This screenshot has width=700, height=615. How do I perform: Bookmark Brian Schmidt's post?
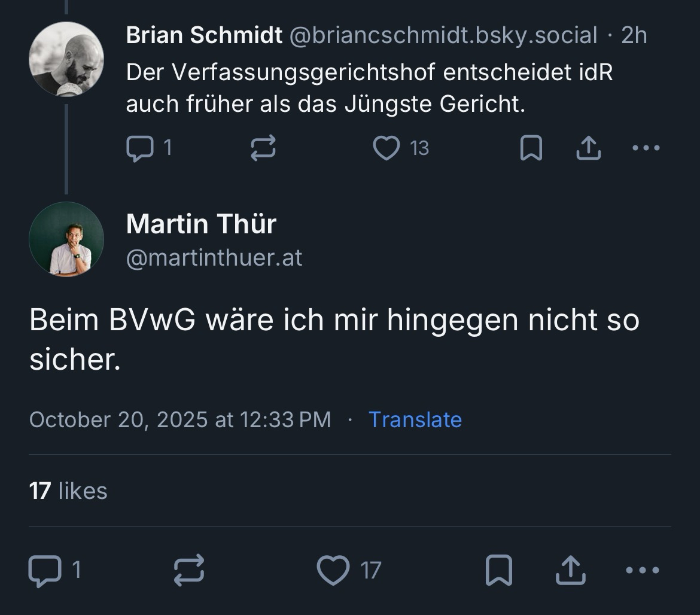click(531, 148)
